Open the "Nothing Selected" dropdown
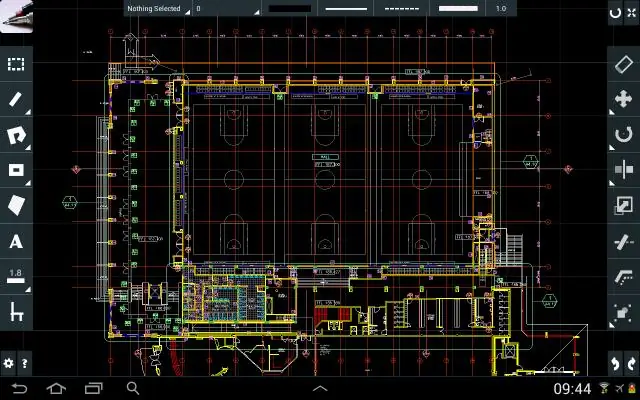 (157, 9)
